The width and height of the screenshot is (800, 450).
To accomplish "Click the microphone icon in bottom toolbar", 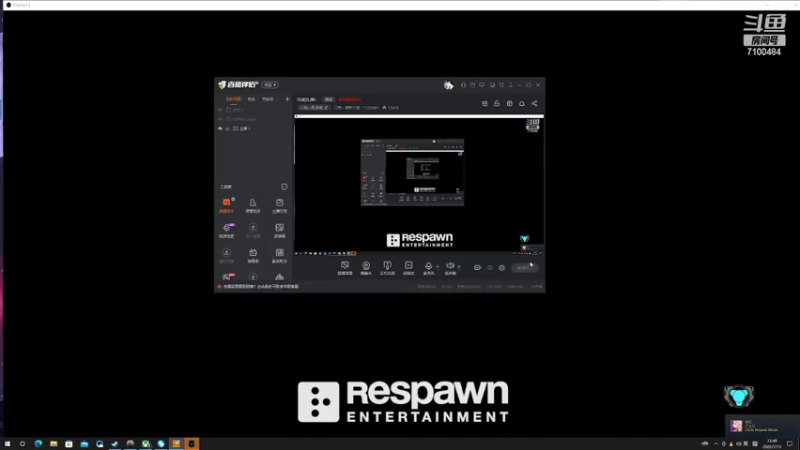I will coord(429,267).
